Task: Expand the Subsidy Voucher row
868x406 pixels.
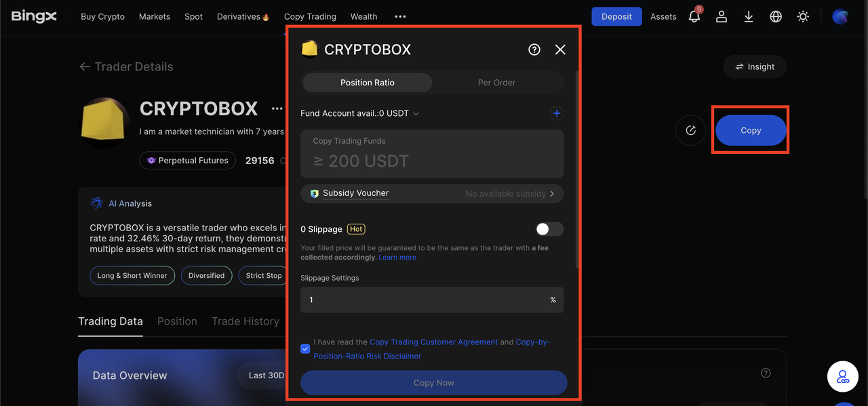Action: (432, 194)
